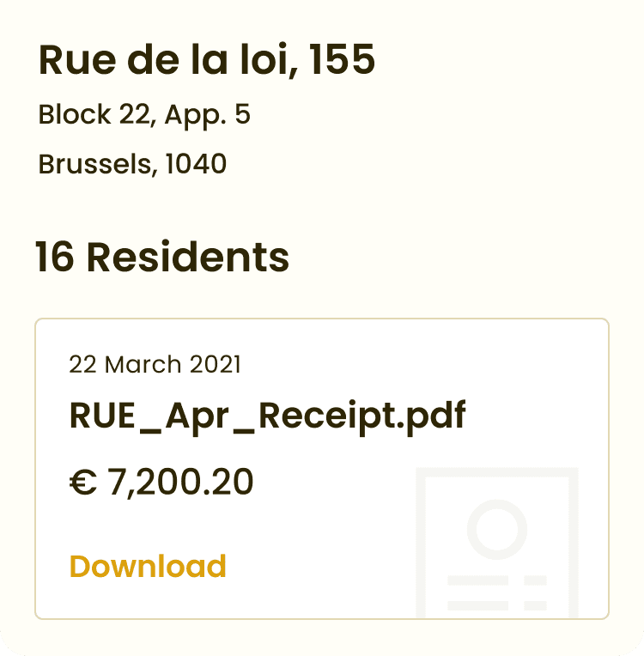Image resolution: width=644 pixels, height=656 pixels.
Task: Click the lines on the receipt icon
Action: [x=497, y=592]
